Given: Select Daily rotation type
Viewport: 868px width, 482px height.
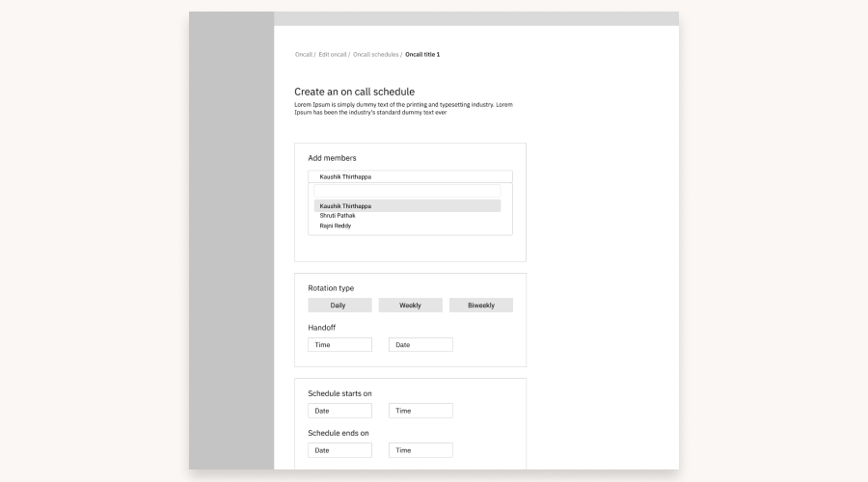Looking at the screenshot, I should pyautogui.click(x=339, y=306).
